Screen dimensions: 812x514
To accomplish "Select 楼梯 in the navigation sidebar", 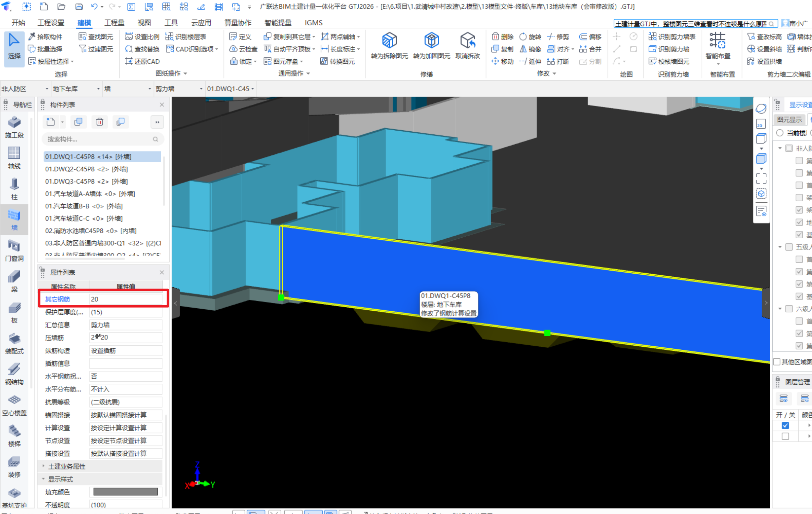I will point(14,435).
